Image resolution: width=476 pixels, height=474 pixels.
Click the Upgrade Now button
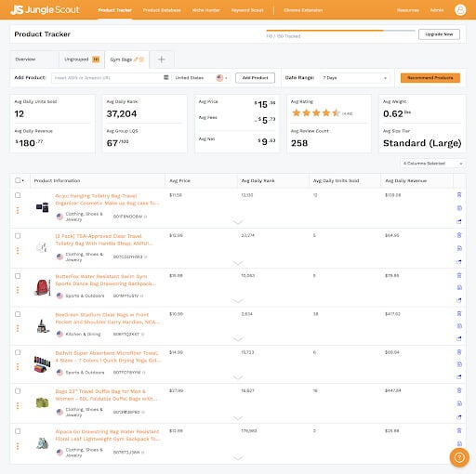pos(439,34)
